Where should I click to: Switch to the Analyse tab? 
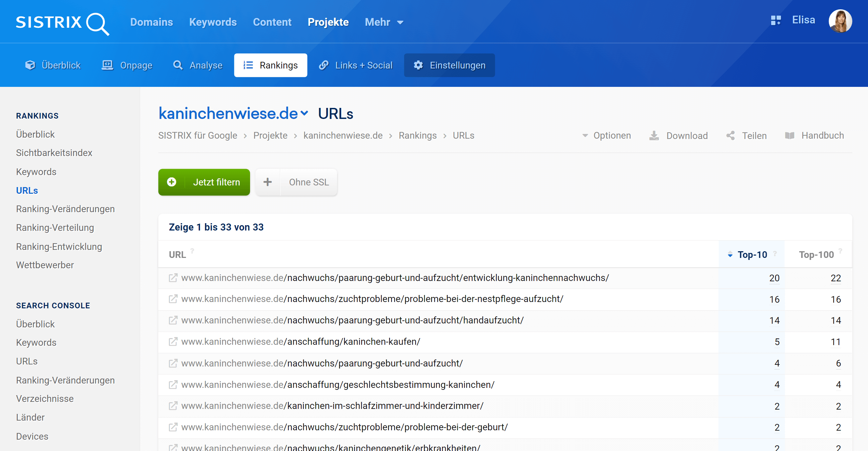click(198, 65)
